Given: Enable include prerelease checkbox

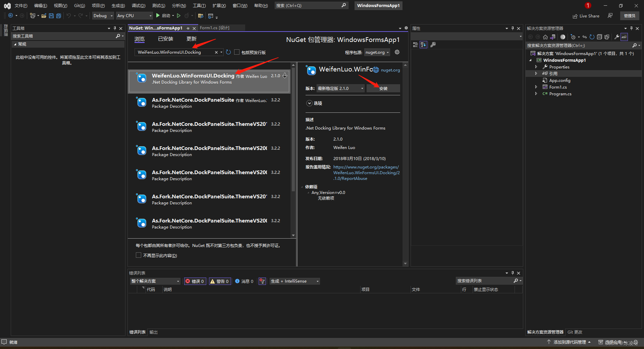Looking at the screenshot, I should coord(237,52).
